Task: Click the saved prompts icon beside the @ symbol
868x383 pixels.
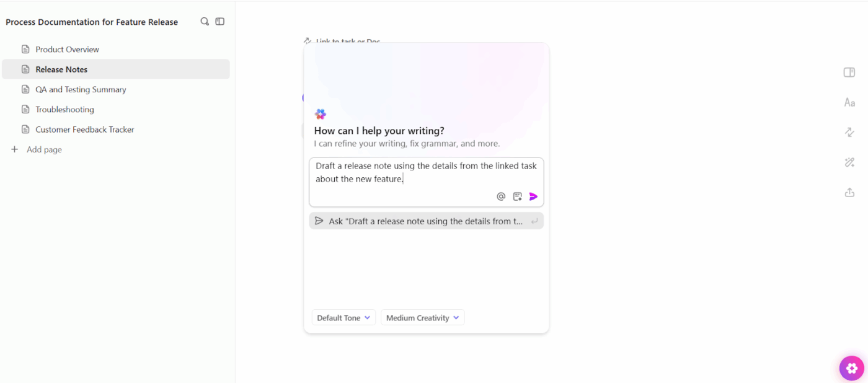Action: 517,196
